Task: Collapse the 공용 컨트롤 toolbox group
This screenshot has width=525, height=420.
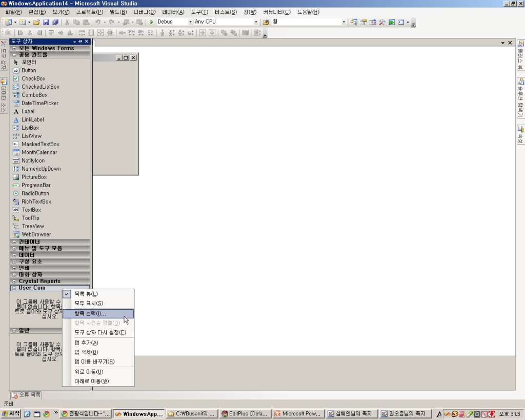Action: 14,54
